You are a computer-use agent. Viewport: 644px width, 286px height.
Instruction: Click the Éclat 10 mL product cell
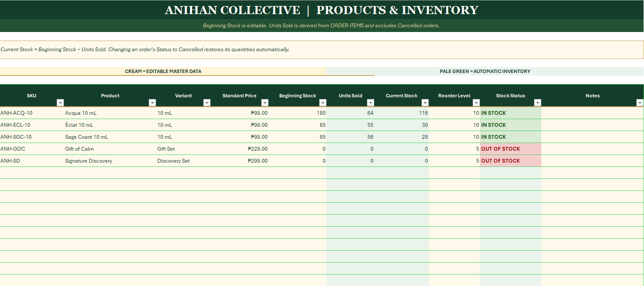click(110, 125)
